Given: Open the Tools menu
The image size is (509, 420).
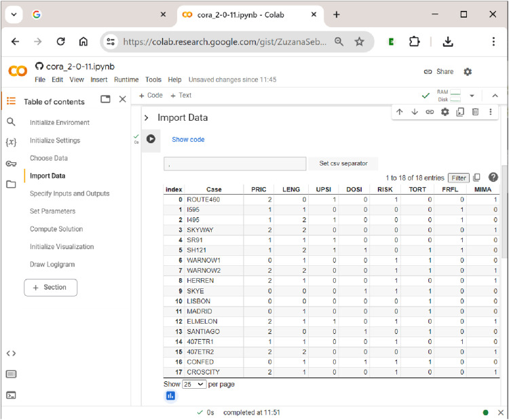Looking at the screenshot, I should (153, 79).
